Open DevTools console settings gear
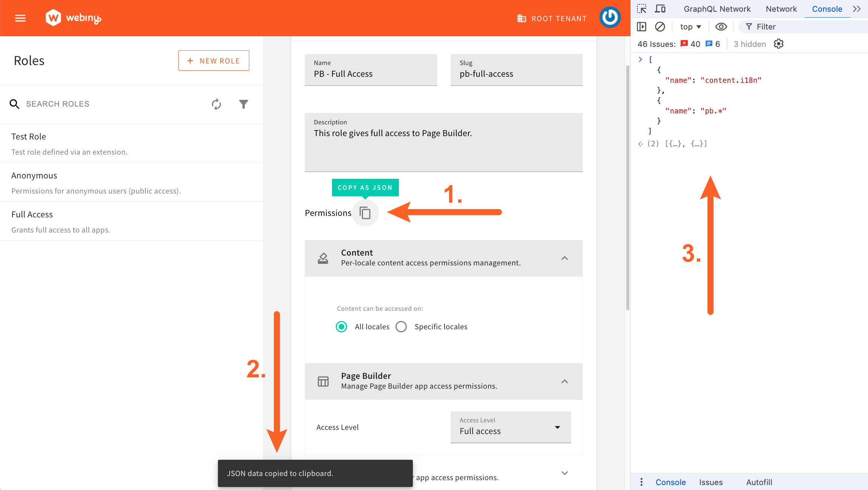Image resolution: width=868 pixels, height=490 pixels. [778, 44]
